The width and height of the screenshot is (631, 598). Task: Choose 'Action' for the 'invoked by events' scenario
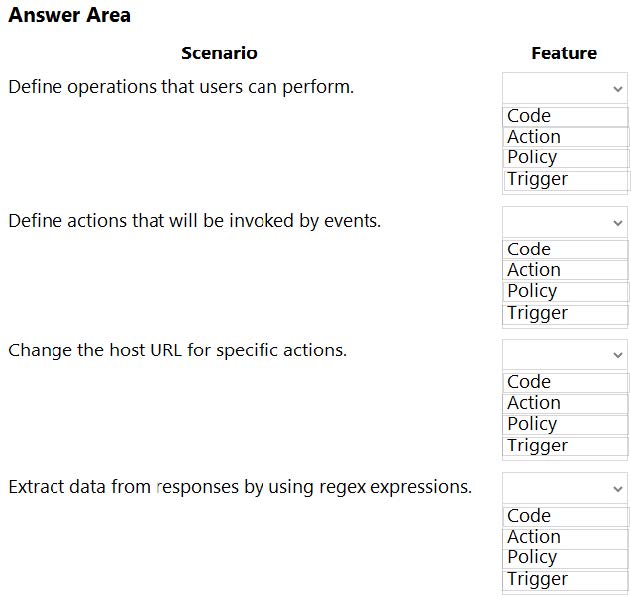[x=565, y=270]
